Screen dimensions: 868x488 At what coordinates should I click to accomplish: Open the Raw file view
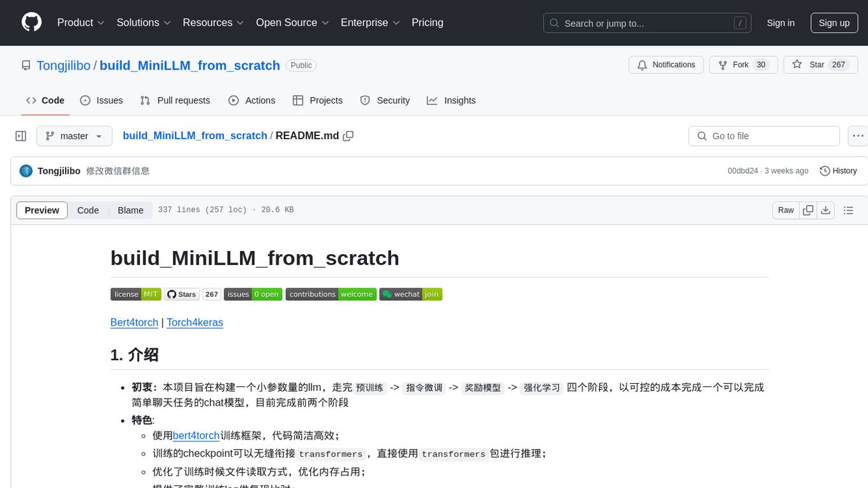(786, 210)
